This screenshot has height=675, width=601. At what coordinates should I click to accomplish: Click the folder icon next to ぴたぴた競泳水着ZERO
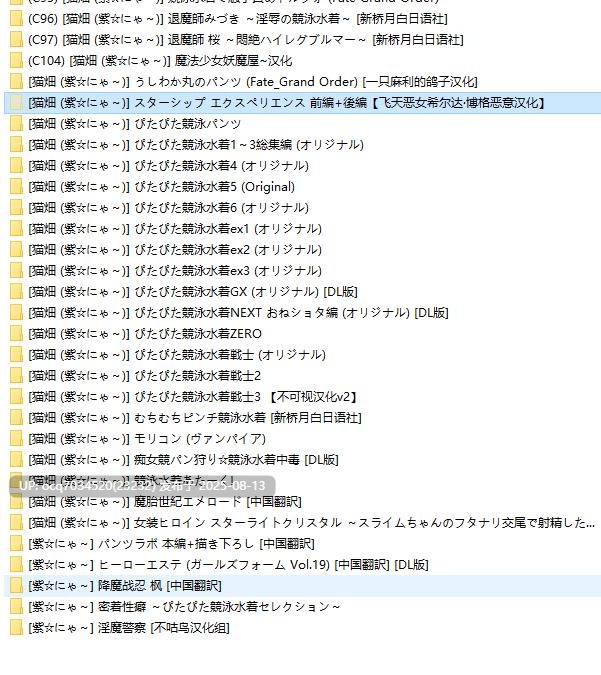[x=16, y=334]
